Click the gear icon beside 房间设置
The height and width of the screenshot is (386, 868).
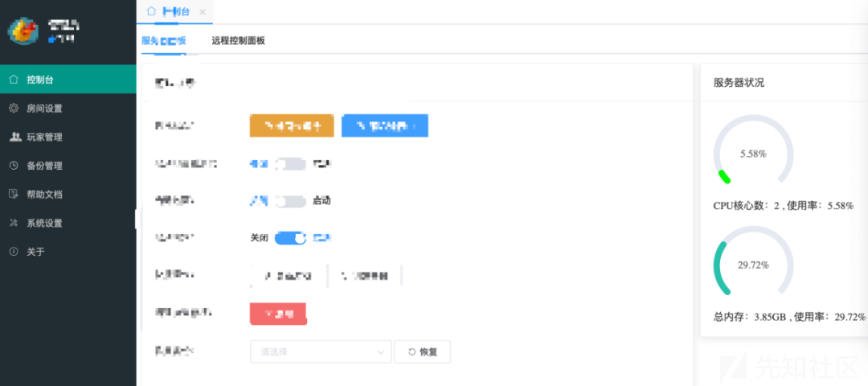coord(14,108)
